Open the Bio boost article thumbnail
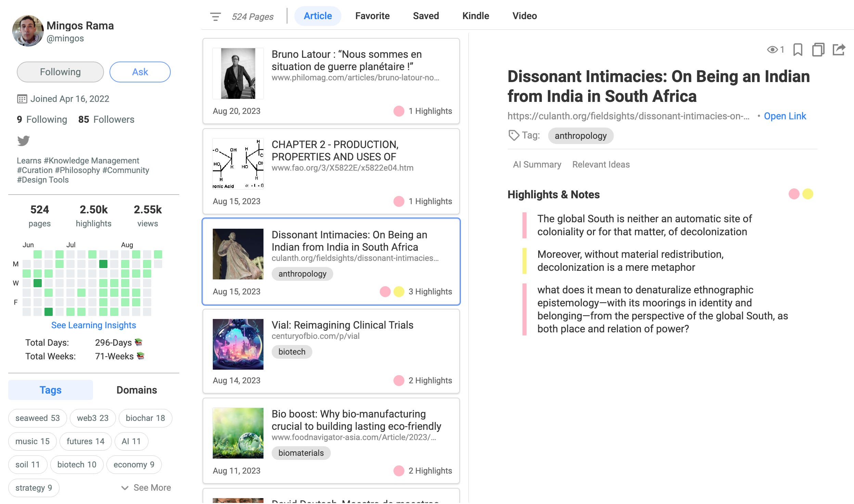854x504 pixels. coord(238,433)
